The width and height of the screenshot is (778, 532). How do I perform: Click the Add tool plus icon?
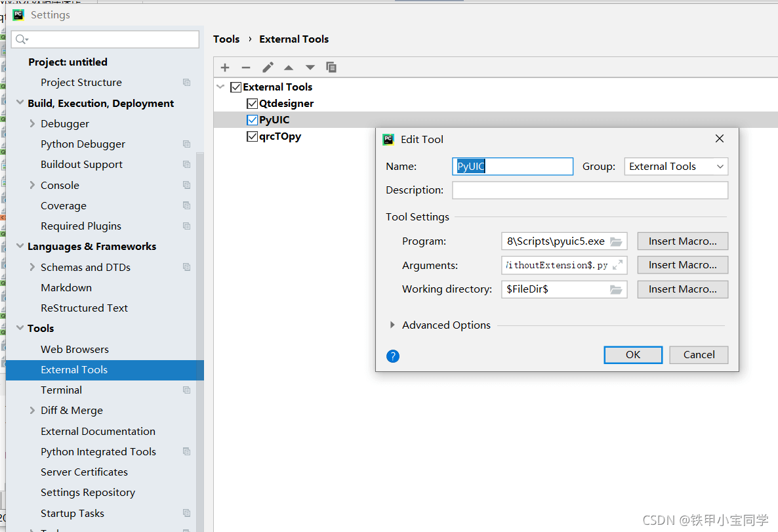tap(225, 68)
